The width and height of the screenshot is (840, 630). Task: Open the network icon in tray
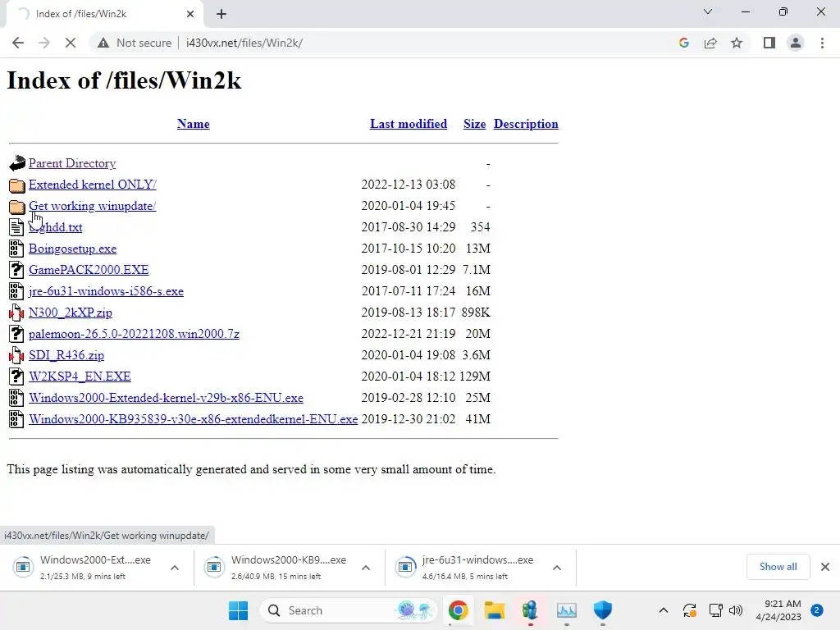[x=715, y=610]
